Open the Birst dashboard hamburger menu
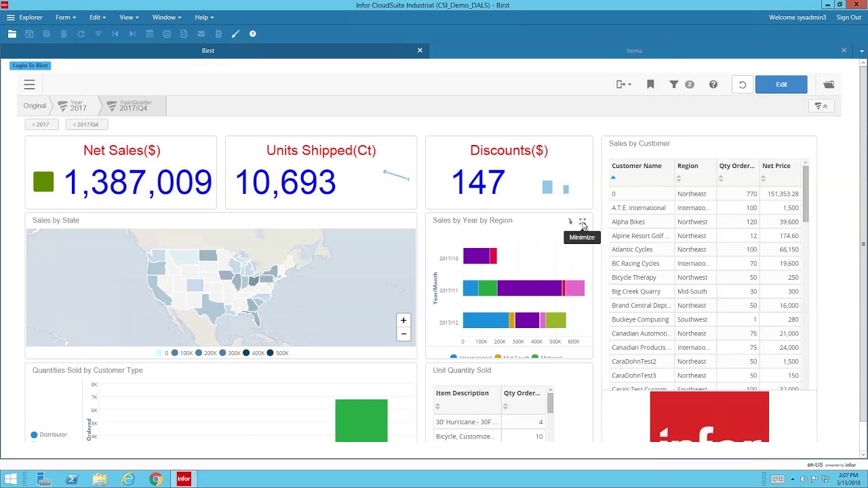 [x=29, y=85]
